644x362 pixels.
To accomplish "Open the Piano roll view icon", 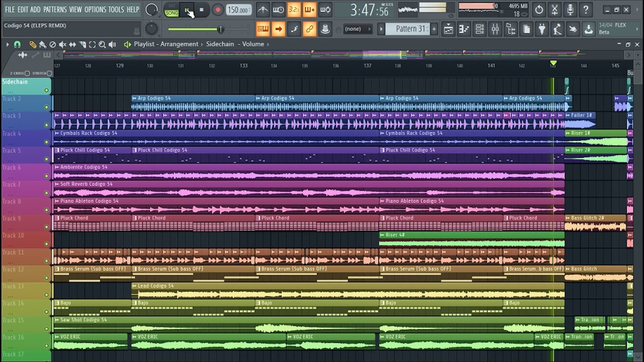I will pos(464,29).
